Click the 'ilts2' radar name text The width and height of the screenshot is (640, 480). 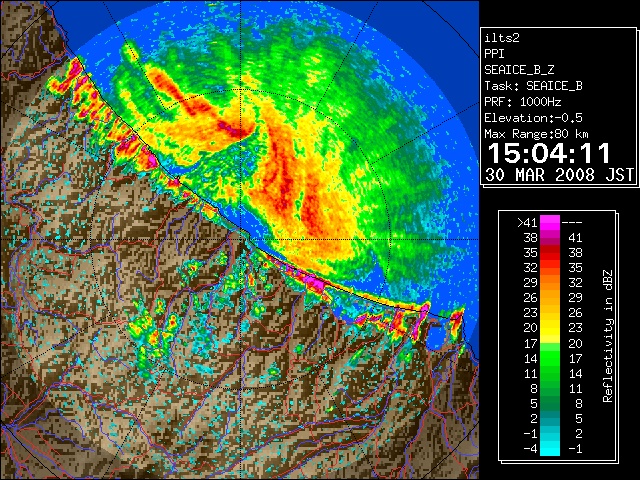pyautogui.click(x=502, y=38)
